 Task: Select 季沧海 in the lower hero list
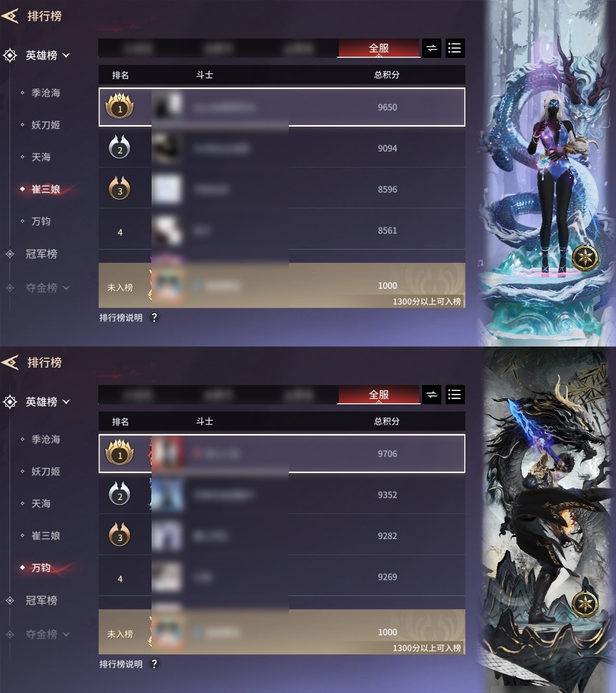(x=46, y=439)
